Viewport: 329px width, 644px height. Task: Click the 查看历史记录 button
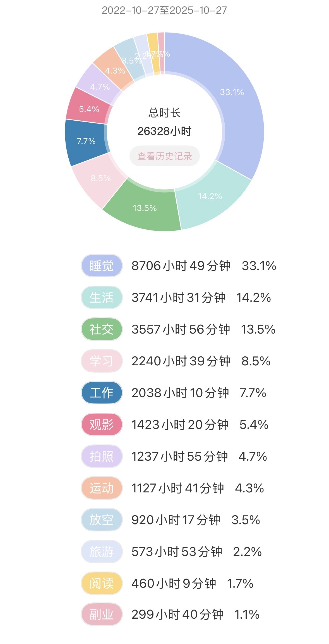point(164,156)
